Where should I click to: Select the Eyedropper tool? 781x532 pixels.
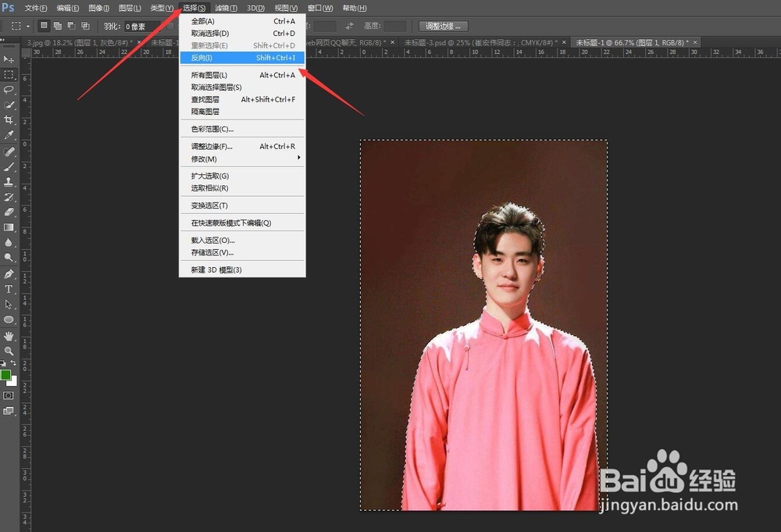tap(9, 135)
